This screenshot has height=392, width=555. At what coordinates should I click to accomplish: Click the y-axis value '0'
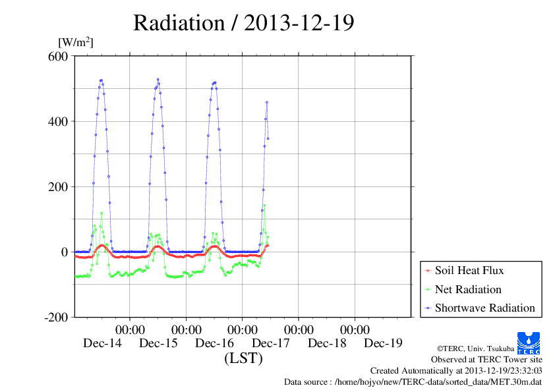point(65,252)
